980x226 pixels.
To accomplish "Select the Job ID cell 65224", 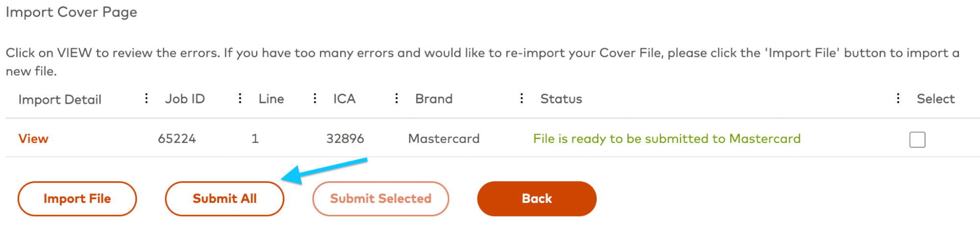I will [177, 139].
